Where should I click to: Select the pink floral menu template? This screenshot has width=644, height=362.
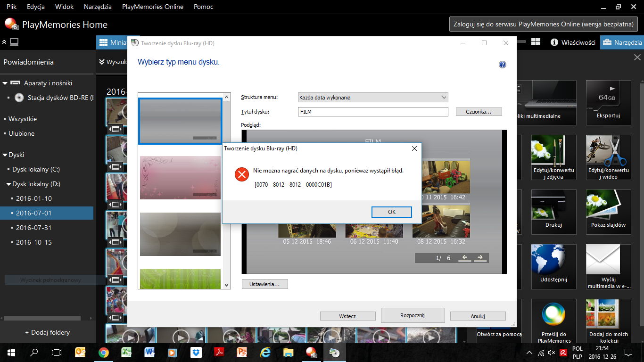click(x=180, y=178)
